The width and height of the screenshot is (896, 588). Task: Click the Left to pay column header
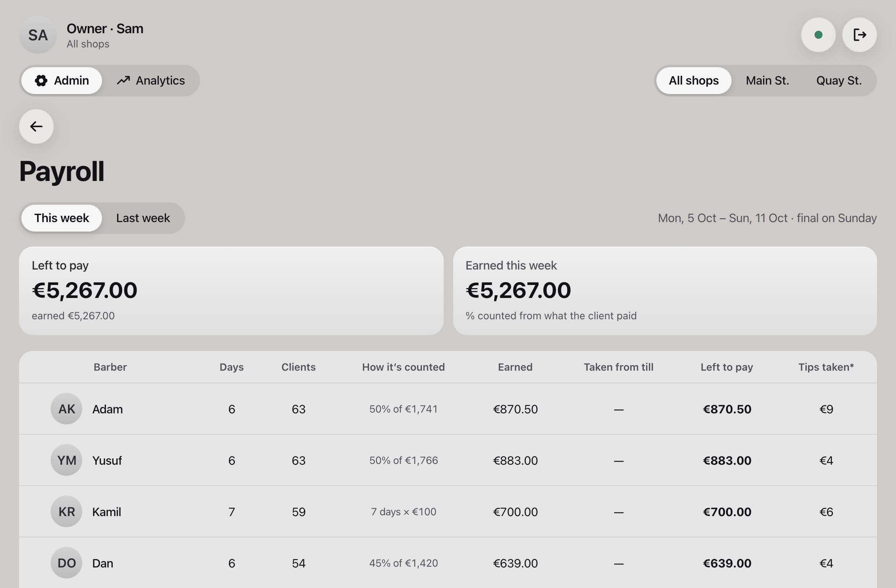(727, 367)
